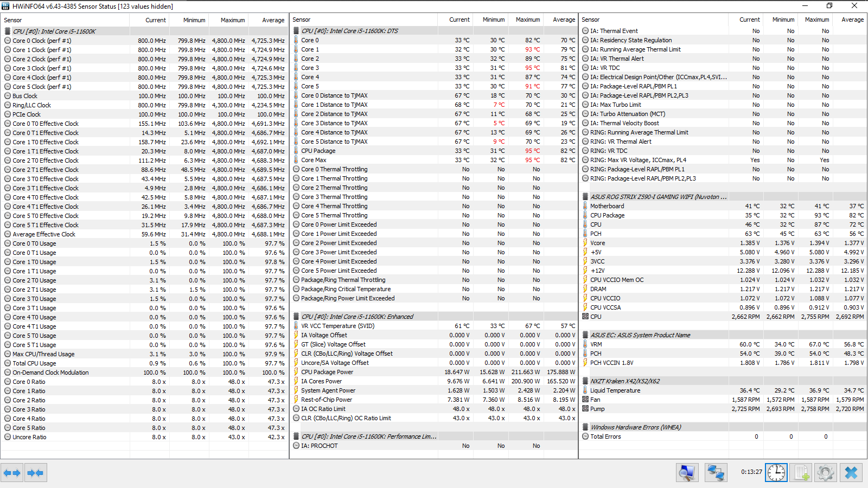Open the monitor with magnifier tool
Image resolution: width=868 pixels, height=488 pixels.
pyautogui.click(x=687, y=473)
